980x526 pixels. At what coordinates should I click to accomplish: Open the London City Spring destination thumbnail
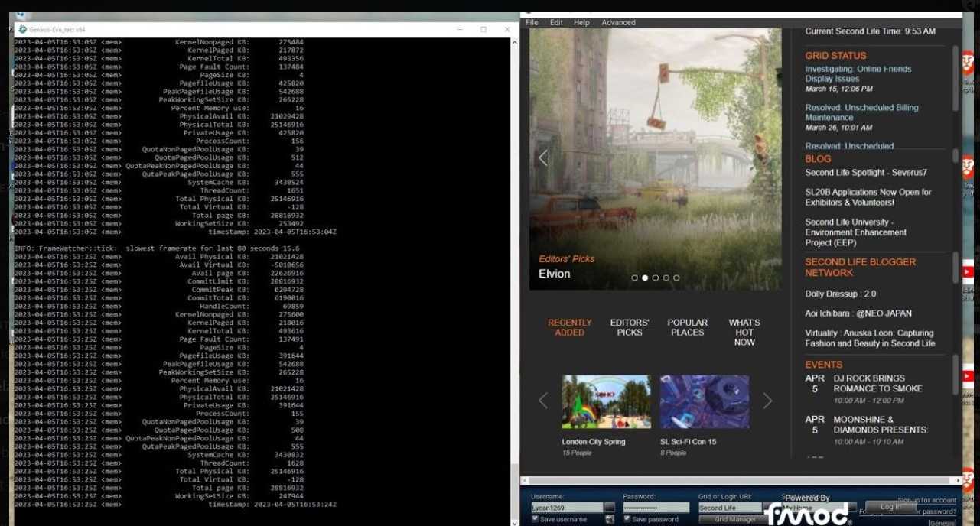tap(606, 401)
